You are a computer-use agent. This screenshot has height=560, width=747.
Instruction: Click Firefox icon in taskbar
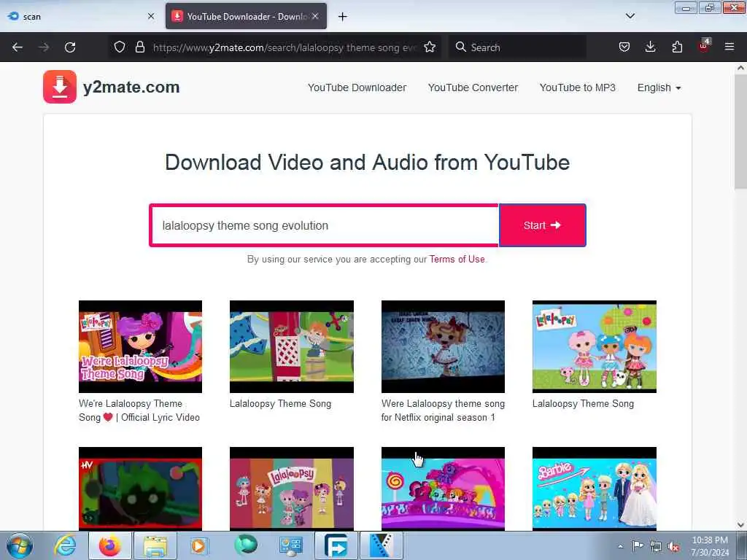(109, 545)
